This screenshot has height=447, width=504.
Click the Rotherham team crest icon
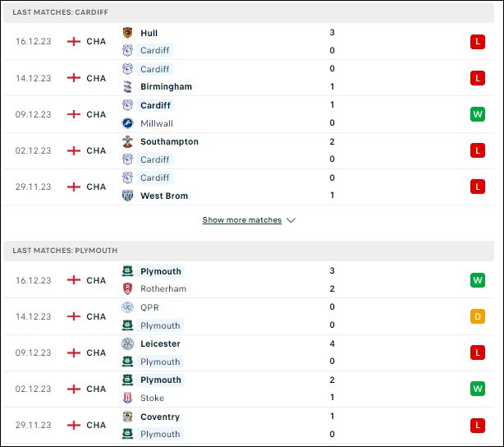127,288
